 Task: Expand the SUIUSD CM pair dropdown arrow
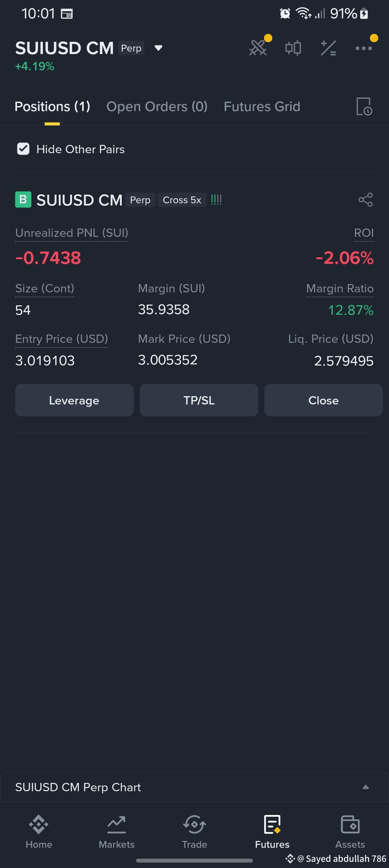click(158, 48)
